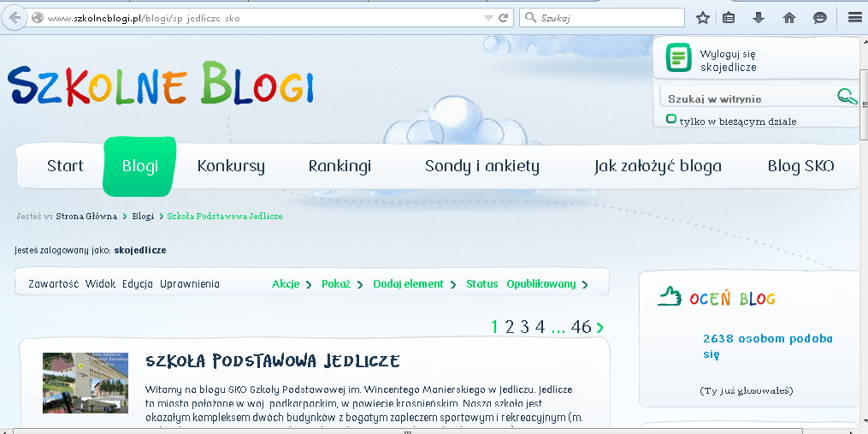Open the downloads arrow icon
Viewport: 868px width, 434px height.
pos(759,18)
